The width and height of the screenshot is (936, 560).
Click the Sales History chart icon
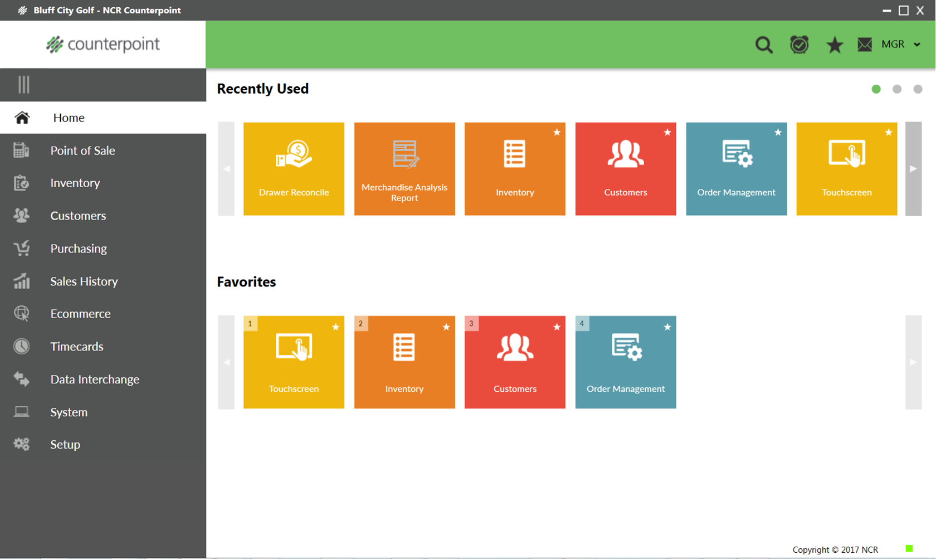coord(22,281)
